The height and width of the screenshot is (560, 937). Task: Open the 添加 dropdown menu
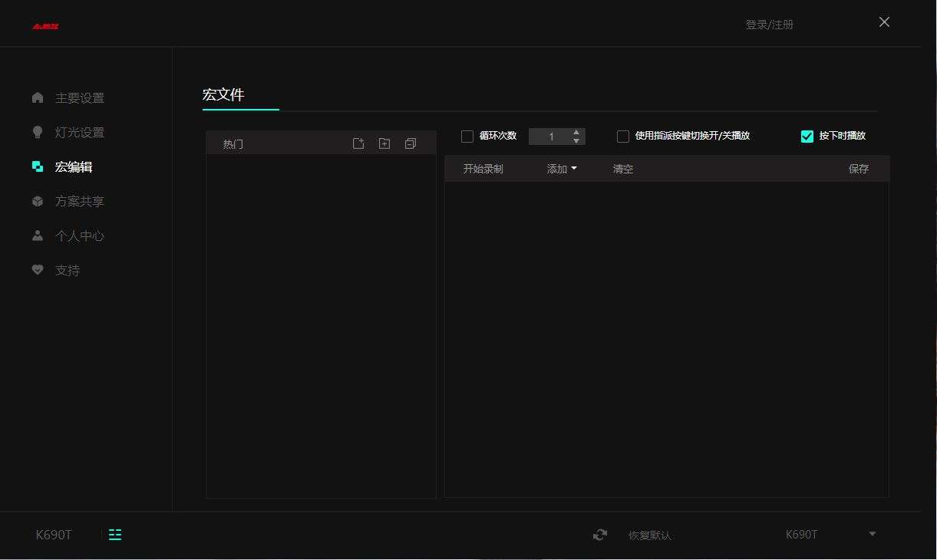(561, 169)
